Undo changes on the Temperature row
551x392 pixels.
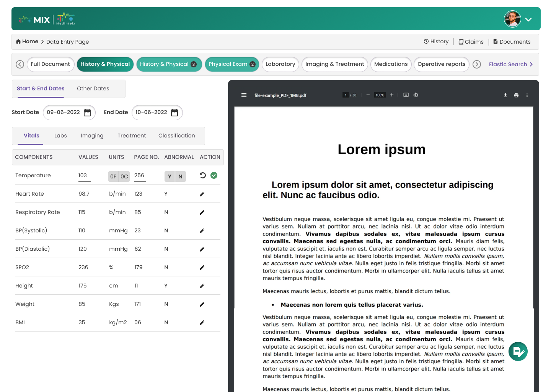tap(203, 175)
